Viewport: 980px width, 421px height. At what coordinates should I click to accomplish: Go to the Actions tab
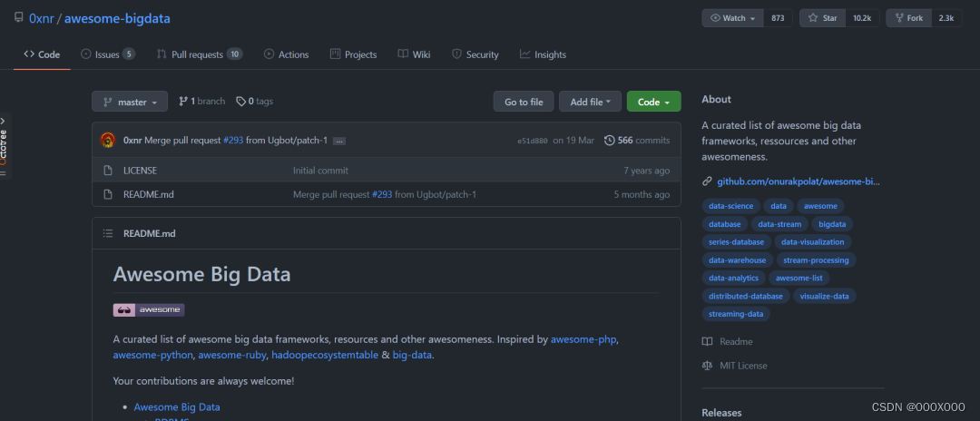tap(286, 54)
